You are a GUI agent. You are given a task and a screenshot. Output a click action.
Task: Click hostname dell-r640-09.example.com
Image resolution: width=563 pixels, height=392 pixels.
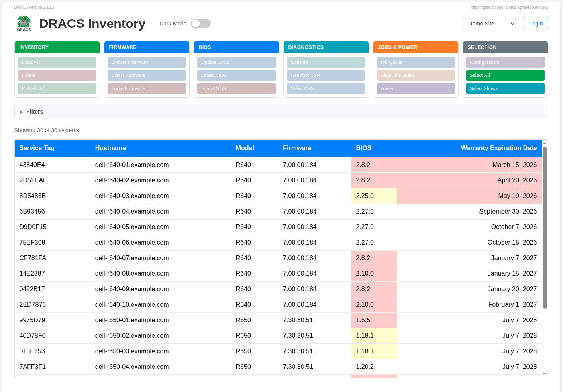[x=132, y=289]
